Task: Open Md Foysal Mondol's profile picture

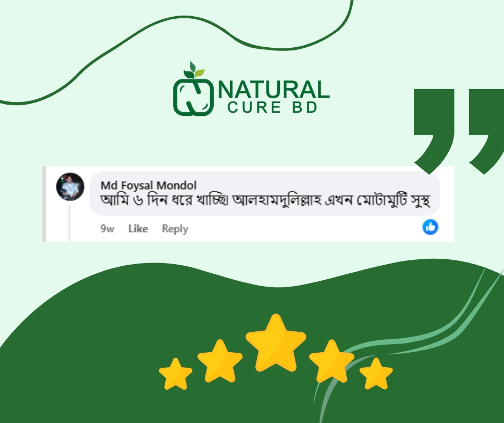Action: (70, 187)
